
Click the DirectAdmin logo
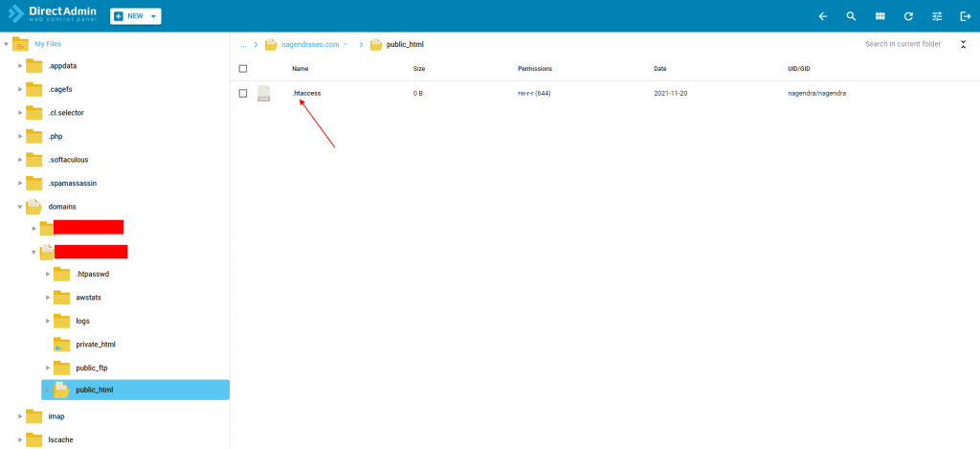pyautogui.click(x=53, y=15)
